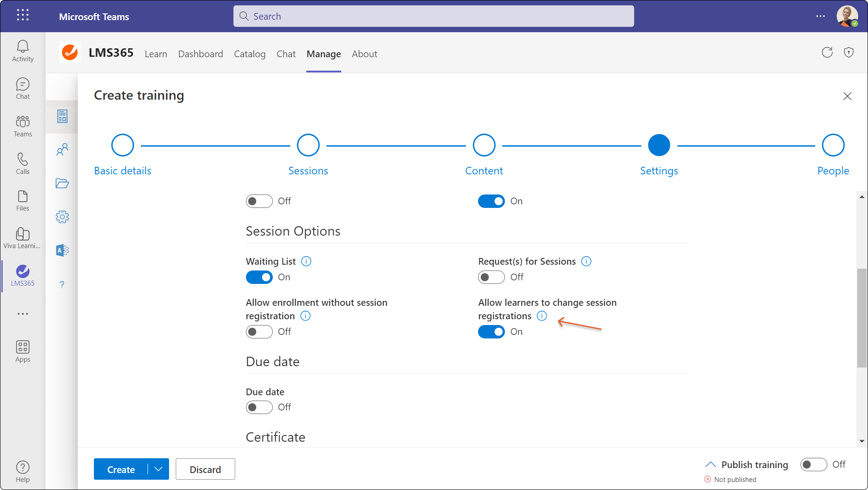Show Waiting List info tooltip

(x=306, y=262)
